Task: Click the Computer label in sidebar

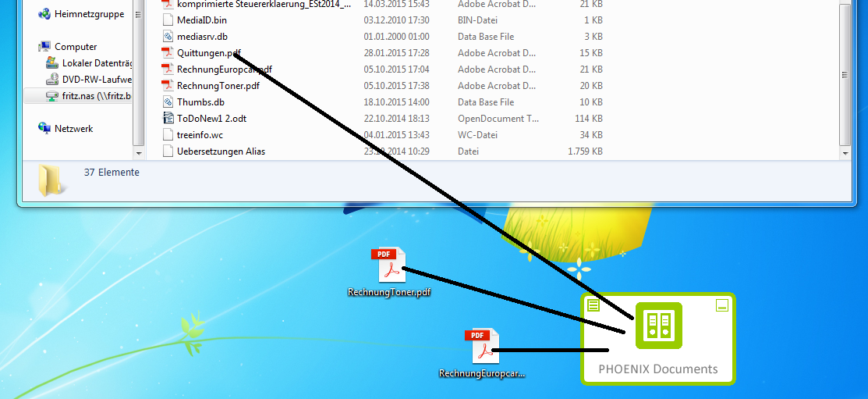Action: [x=76, y=47]
